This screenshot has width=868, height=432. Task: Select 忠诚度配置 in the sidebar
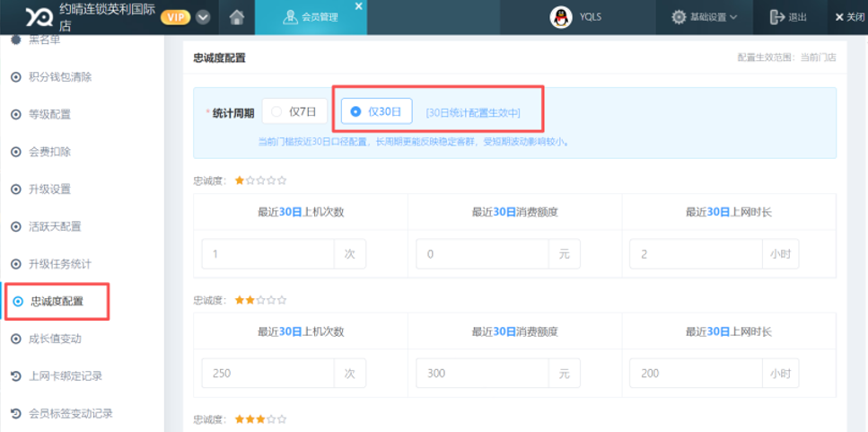[57, 301]
